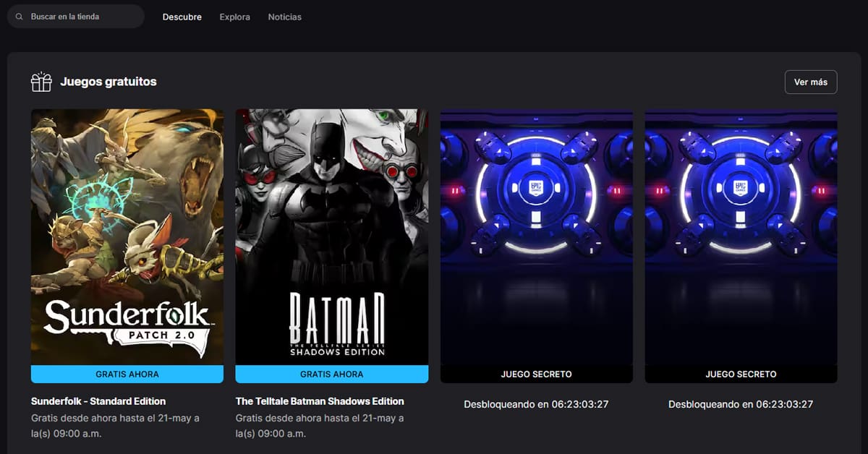
Task: Click the search magnifier icon
Action: [19, 17]
